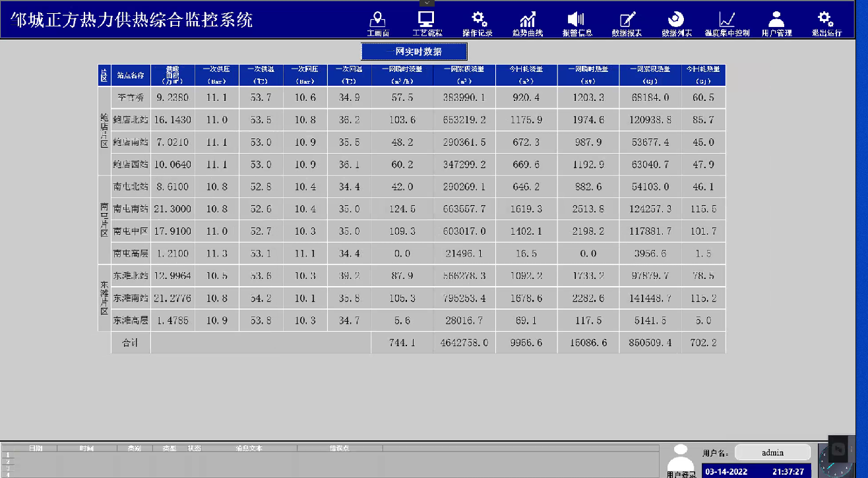Click the 今日耗热量 column header
The width and height of the screenshot is (868, 478).
(x=703, y=75)
